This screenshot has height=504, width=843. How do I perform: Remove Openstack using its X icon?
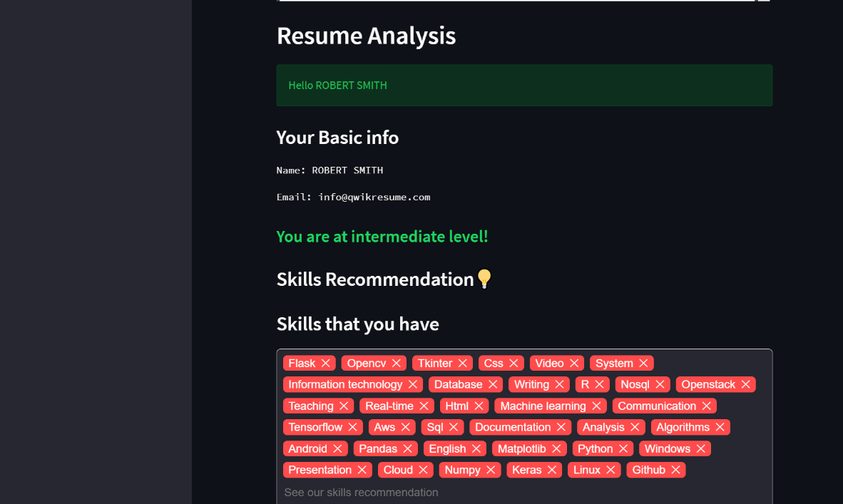tap(745, 384)
